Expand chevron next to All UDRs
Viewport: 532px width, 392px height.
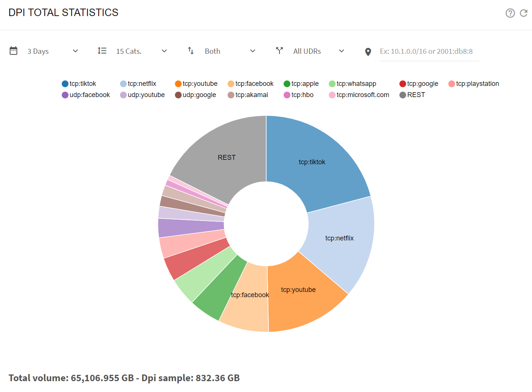(342, 51)
